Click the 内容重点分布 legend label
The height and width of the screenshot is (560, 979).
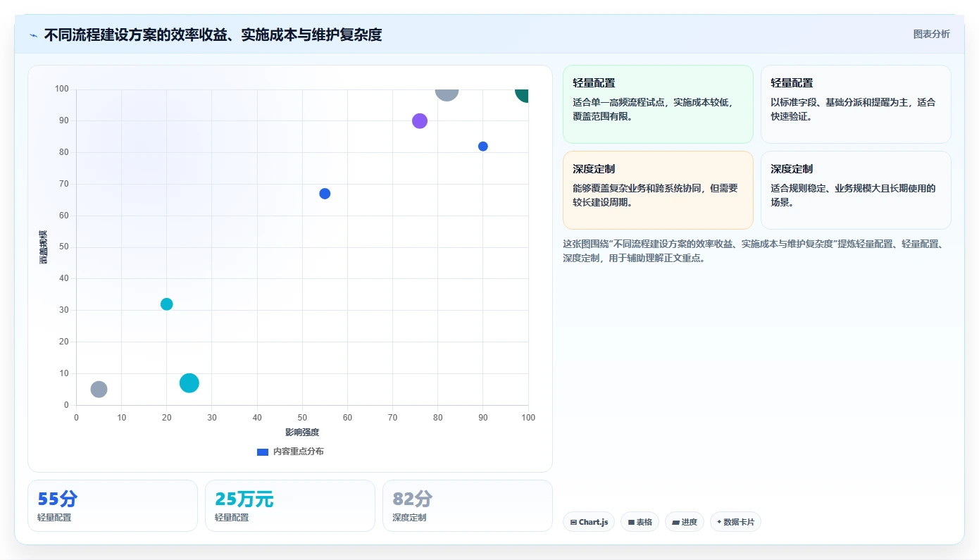(299, 452)
